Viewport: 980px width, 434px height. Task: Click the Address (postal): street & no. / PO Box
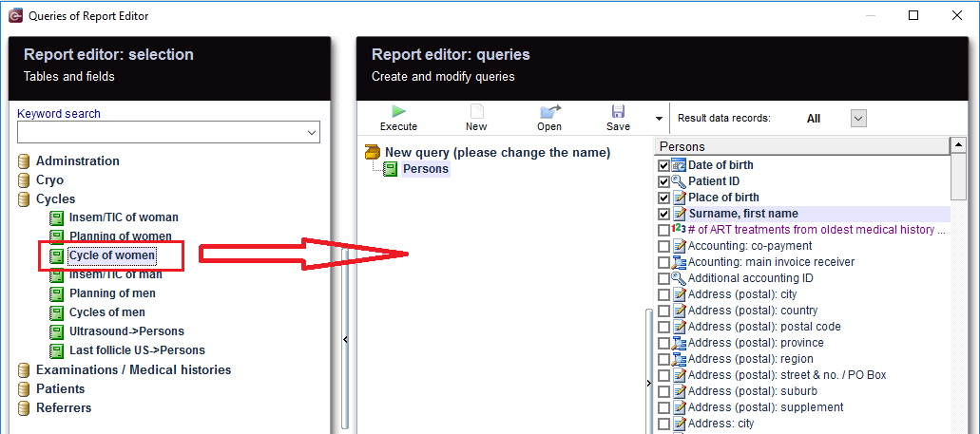[x=787, y=375]
